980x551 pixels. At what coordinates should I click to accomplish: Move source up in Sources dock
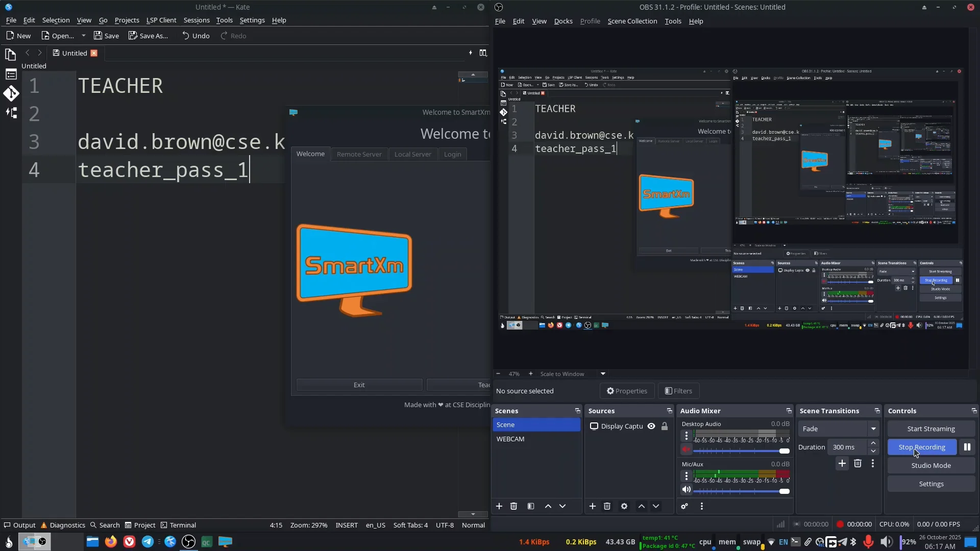coord(642,506)
